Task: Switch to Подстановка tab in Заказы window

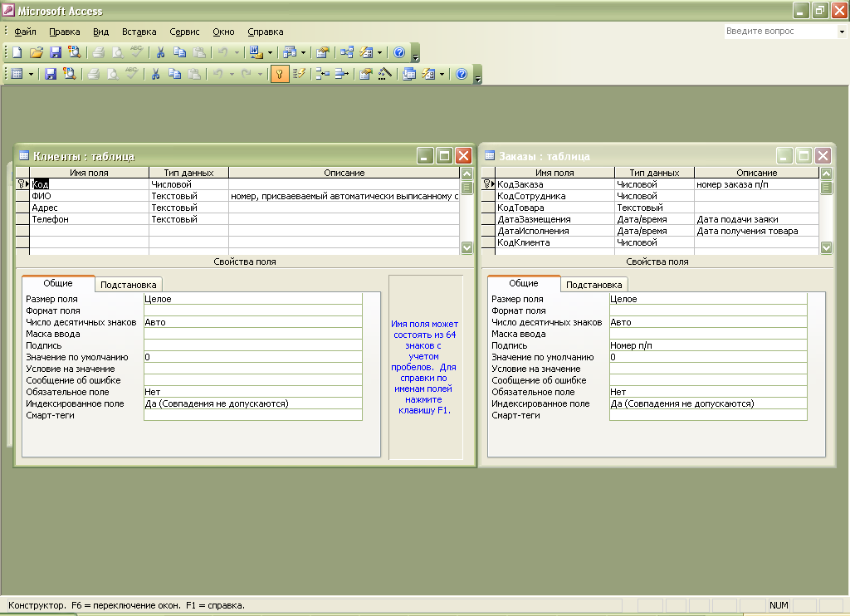Action: [x=594, y=285]
